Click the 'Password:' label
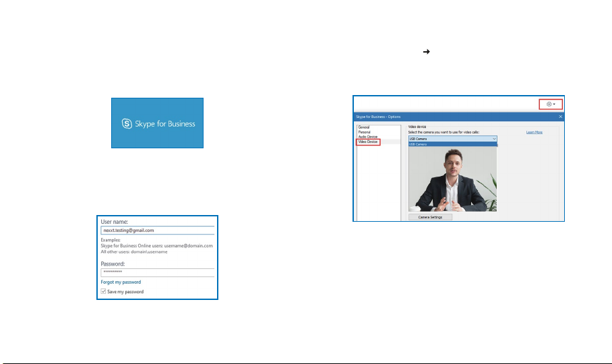Image resolution: width=612 pixels, height=364 pixels. point(113,264)
